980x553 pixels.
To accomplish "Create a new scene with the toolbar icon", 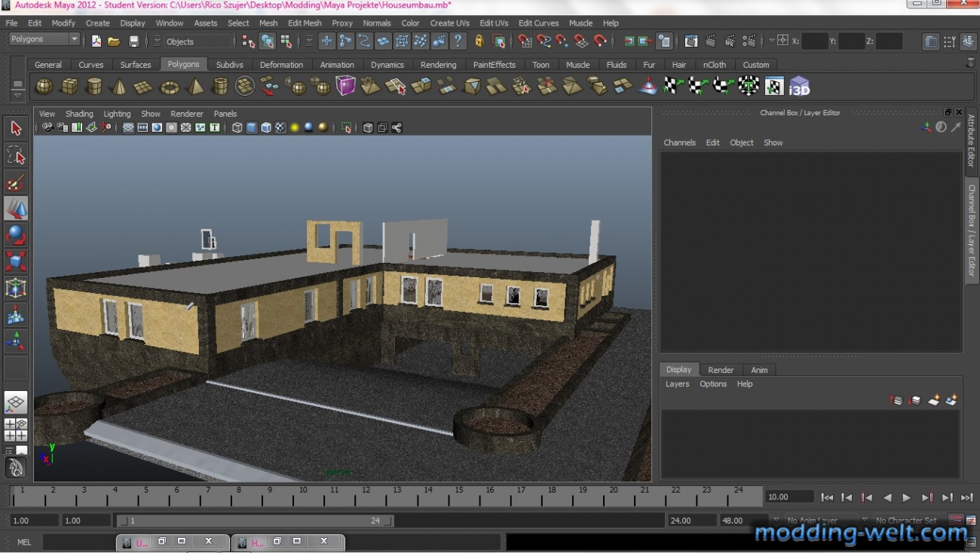I will coord(96,41).
